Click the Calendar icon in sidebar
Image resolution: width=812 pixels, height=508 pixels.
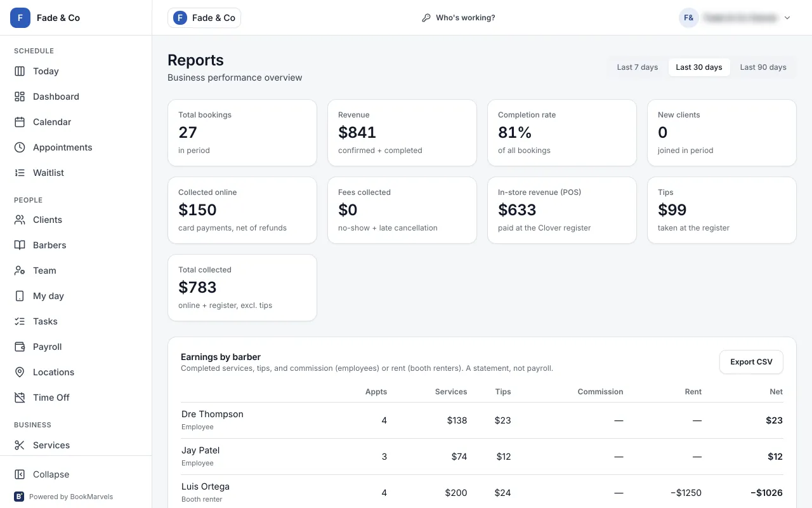20,122
